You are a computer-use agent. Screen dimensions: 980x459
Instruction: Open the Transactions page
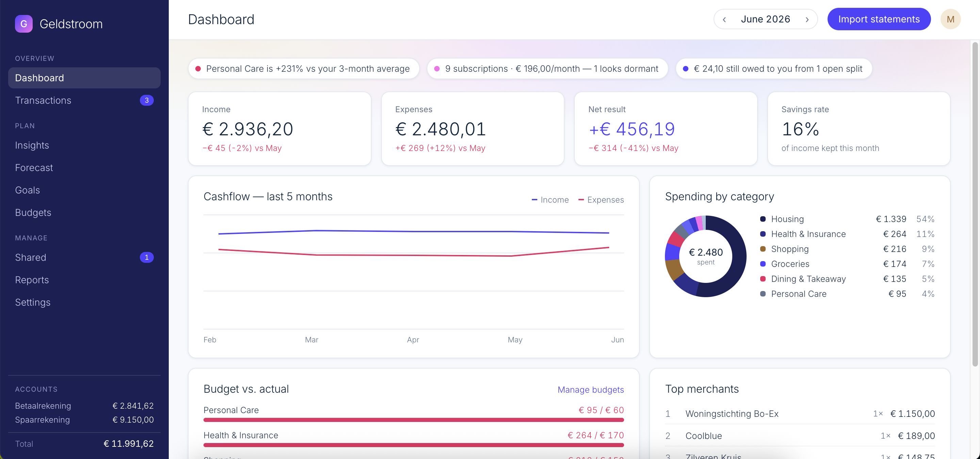(84, 100)
